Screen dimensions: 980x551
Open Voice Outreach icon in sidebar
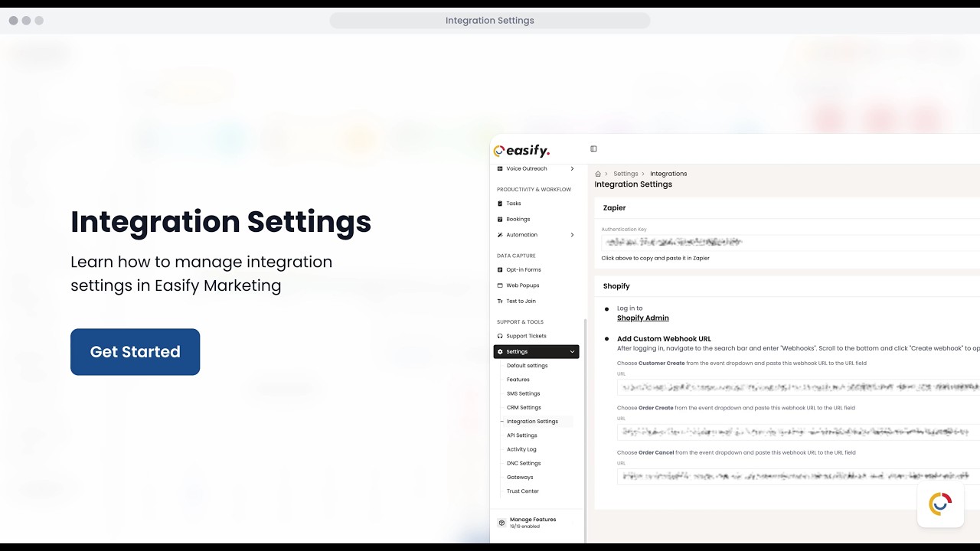pos(500,168)
